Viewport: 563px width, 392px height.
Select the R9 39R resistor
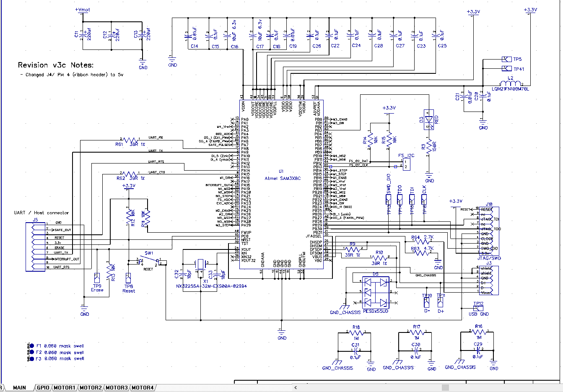pos(353,249)
